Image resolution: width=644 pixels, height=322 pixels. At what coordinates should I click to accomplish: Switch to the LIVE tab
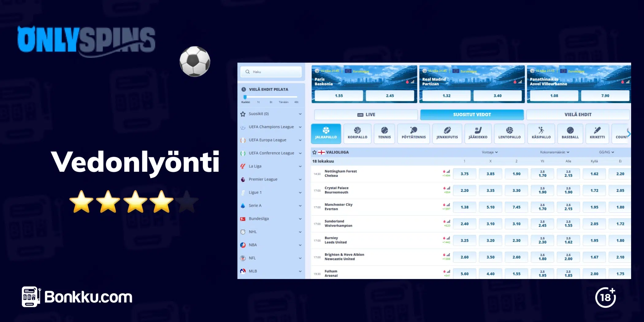pos(366,115)
